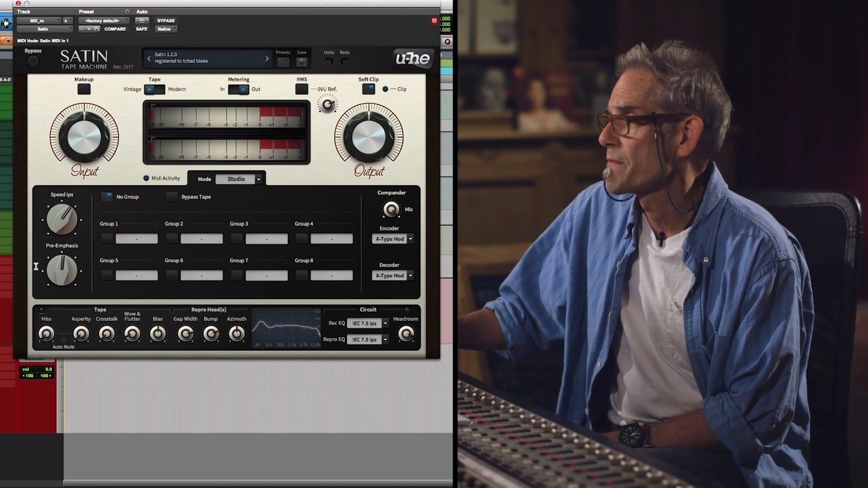868x488 pixels.
Task: Click the next preset plus button
Action: (x=89, y=29)
